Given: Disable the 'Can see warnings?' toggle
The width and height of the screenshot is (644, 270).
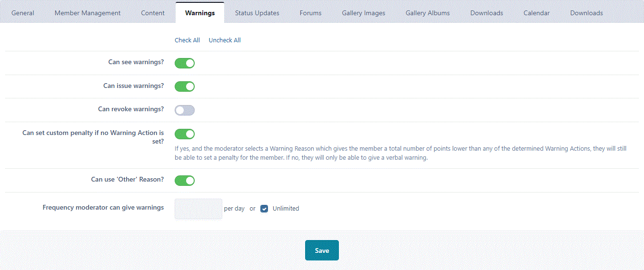Looking at the screenshot, I should [x=185, y=63].
